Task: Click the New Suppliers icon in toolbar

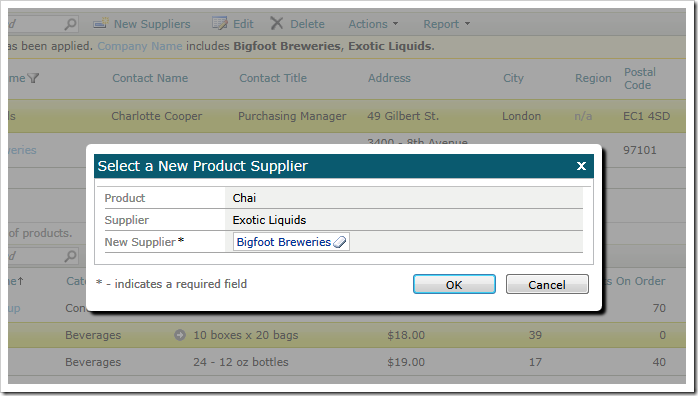Action: pyautogui.click(x=101, y=23)
